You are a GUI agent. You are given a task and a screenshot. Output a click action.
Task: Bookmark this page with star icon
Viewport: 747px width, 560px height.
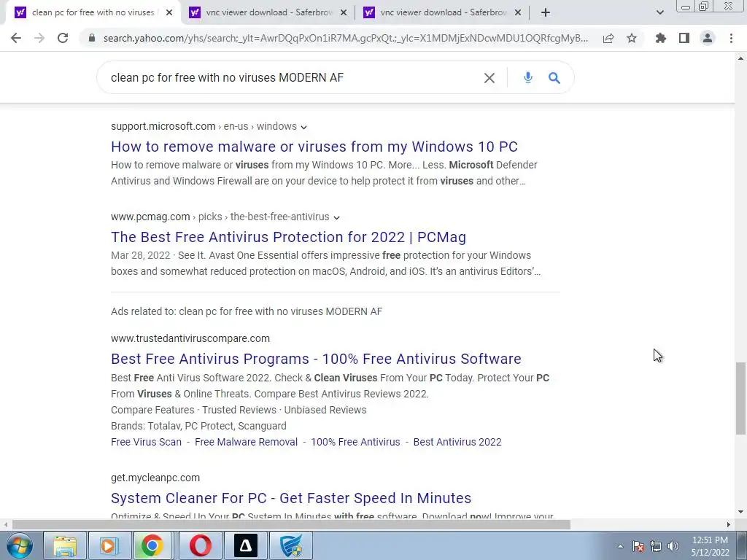[x=632, y=38]
